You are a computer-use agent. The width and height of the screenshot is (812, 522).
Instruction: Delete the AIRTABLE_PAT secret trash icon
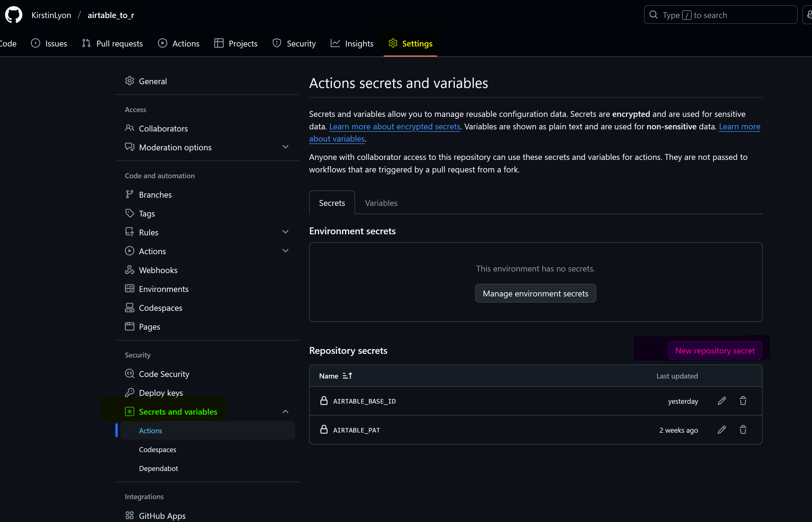click(743, 430)
